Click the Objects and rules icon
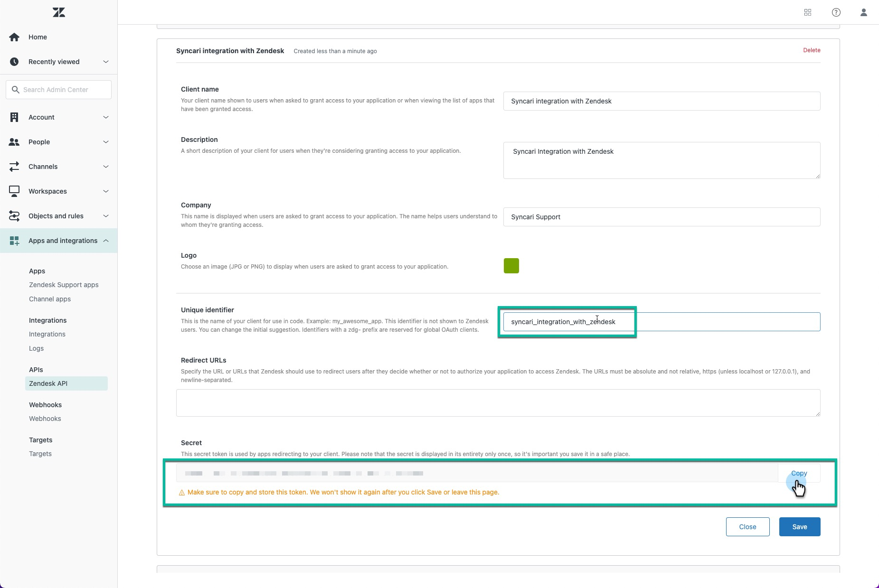 coord(14,216)
